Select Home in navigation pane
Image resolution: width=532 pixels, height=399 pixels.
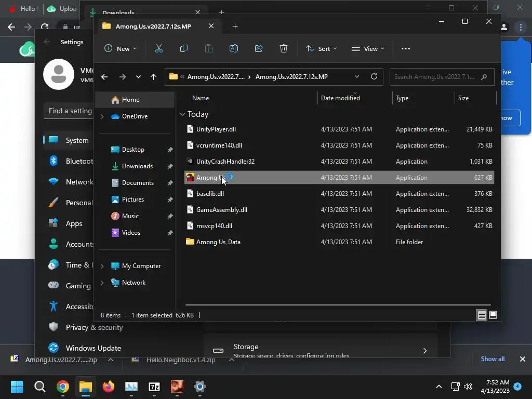[x=135, y=99]
